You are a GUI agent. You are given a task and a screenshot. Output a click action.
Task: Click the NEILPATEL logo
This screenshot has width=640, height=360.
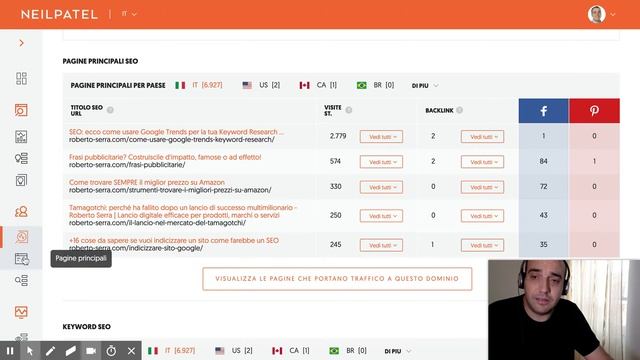60,14
